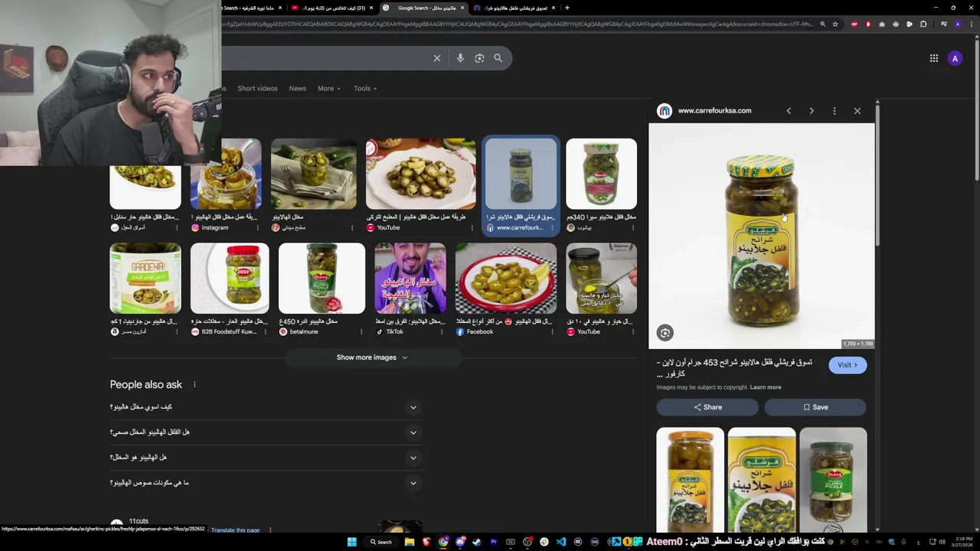Viewport: 980px width, 551px height.
Task: Open the Instagram jalapeno jar thumbnail
Action: coord(226,174)
